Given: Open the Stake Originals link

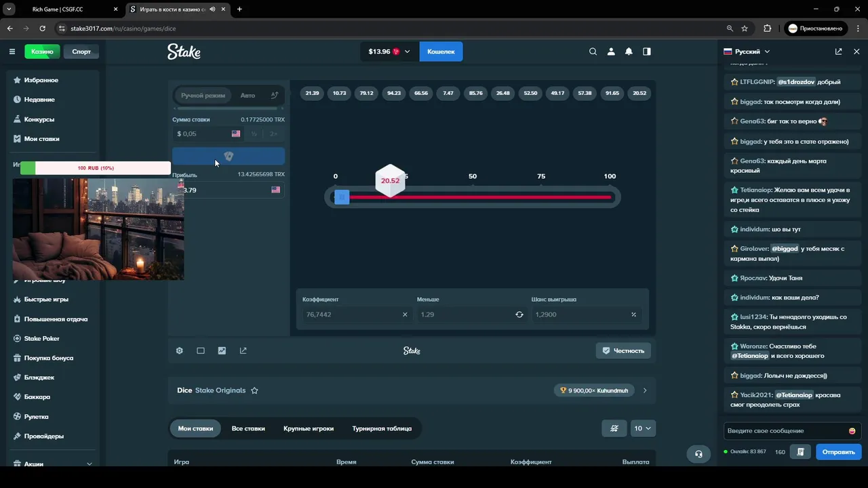Looking at the screenshot, I should (x=220, y=390).
